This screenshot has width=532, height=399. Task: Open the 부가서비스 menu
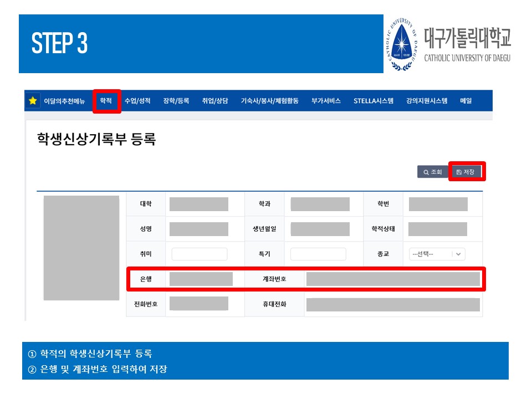tap(326, 101)
